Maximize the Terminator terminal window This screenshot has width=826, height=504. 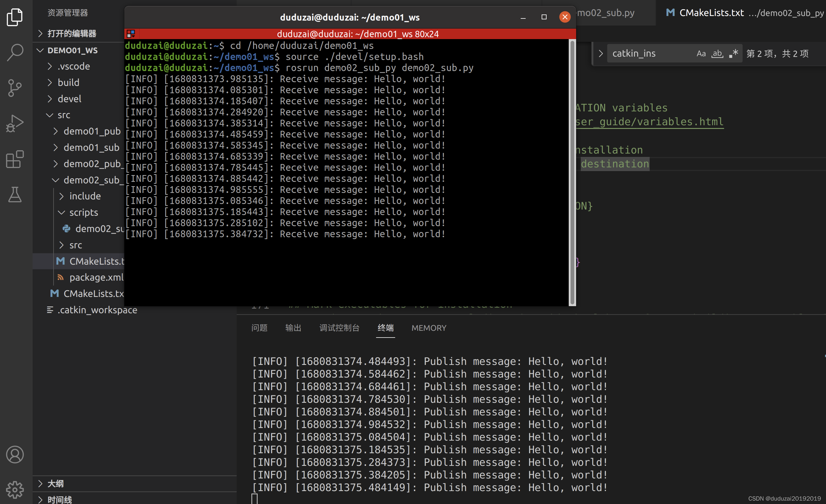[x=544, y=17]
